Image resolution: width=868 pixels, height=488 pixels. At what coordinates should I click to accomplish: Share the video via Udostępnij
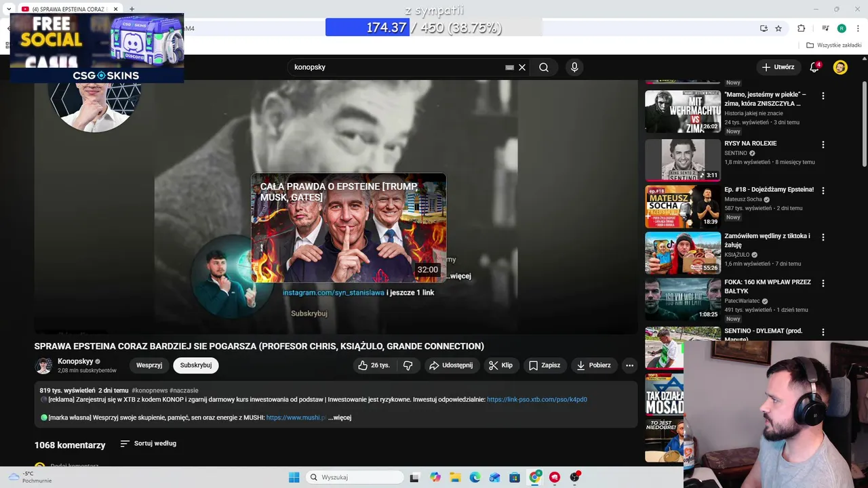click(x=451, y=365)
